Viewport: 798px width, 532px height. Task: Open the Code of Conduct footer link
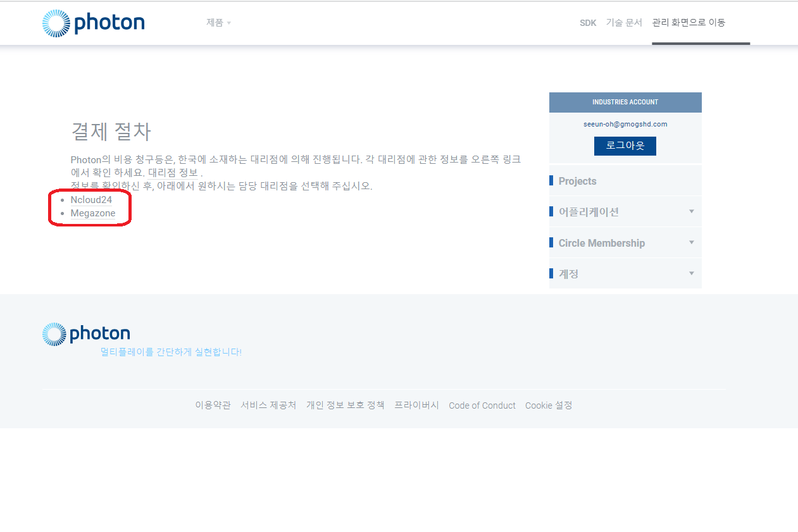click(482, 405)
